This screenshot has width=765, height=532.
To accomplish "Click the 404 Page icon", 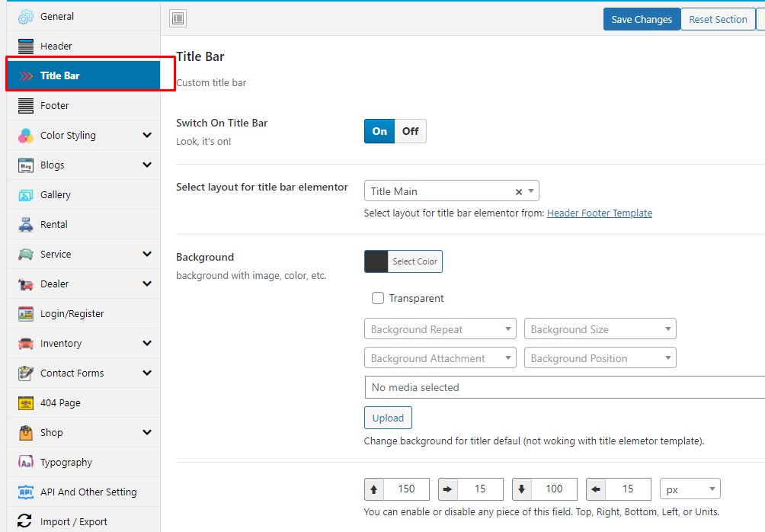I will 26,403.
